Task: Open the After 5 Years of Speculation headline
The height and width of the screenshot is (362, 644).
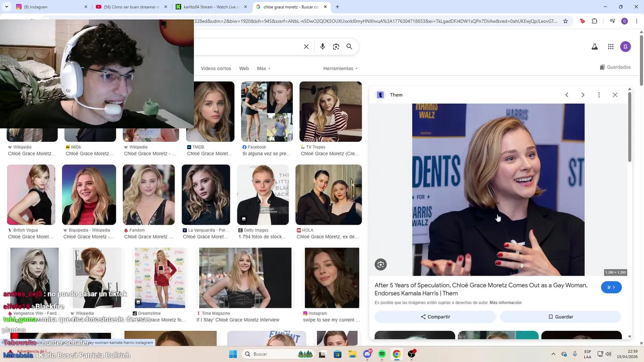Action: tap(481, 289)
